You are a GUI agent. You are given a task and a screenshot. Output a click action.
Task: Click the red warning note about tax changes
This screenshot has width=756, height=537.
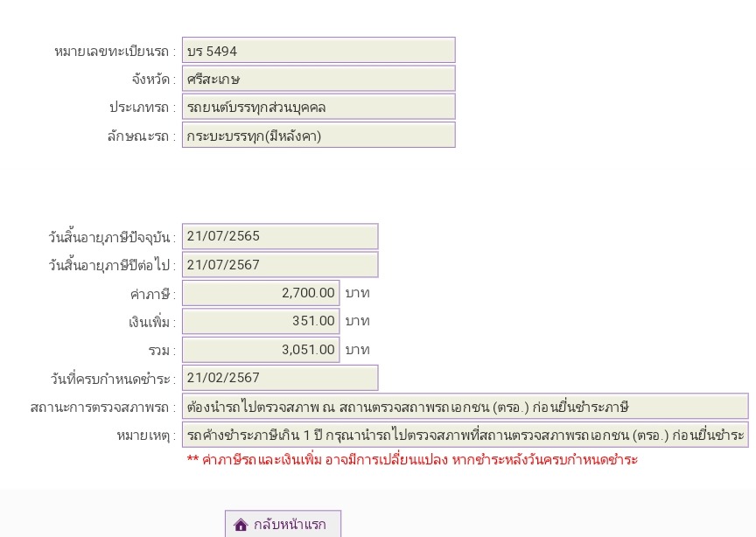click(x=412, y=460)
